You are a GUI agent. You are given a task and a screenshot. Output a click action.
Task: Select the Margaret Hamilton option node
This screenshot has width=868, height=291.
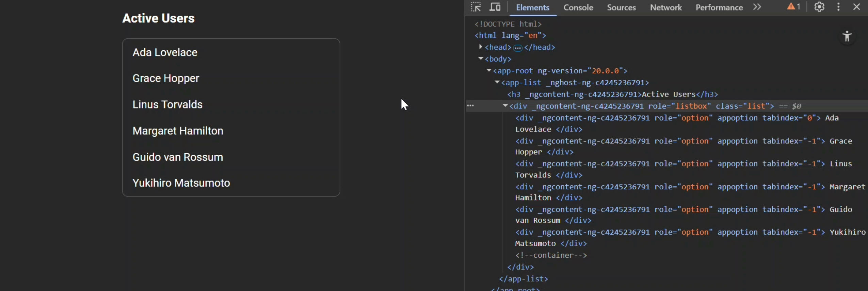click(690, 192)
